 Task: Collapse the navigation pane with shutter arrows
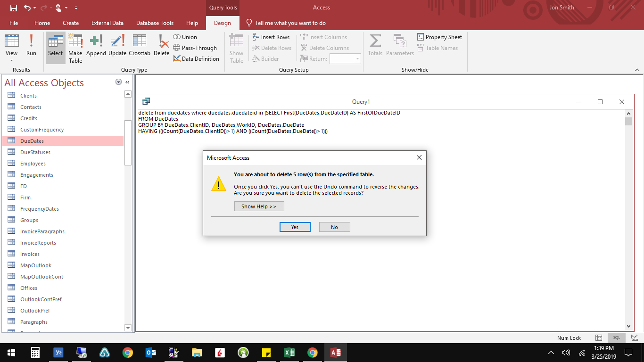tap(127, 82)
